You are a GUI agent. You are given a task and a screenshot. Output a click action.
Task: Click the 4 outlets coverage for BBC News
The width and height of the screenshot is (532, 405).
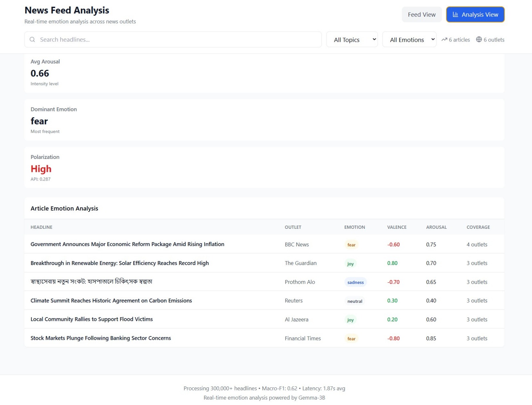477,244
